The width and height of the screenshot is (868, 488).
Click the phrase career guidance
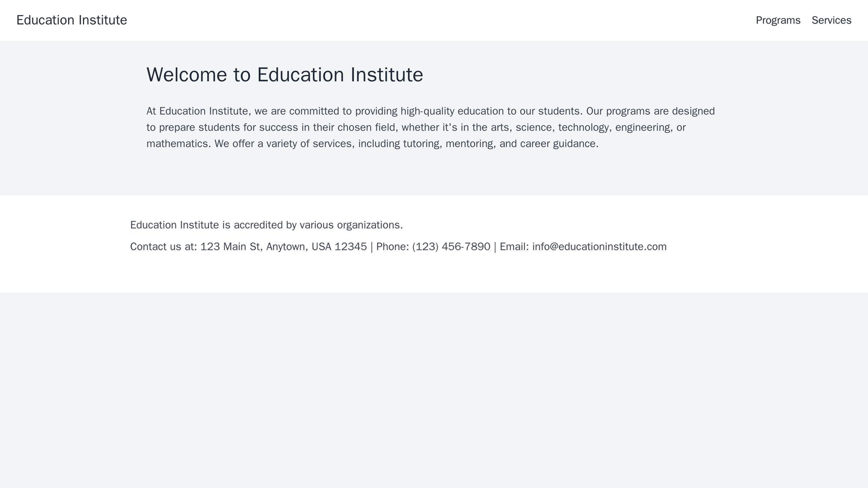point(557,143)
